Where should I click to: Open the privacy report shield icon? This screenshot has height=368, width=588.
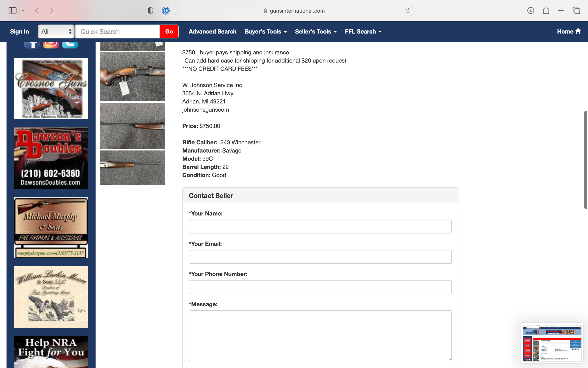pos(150,10)
